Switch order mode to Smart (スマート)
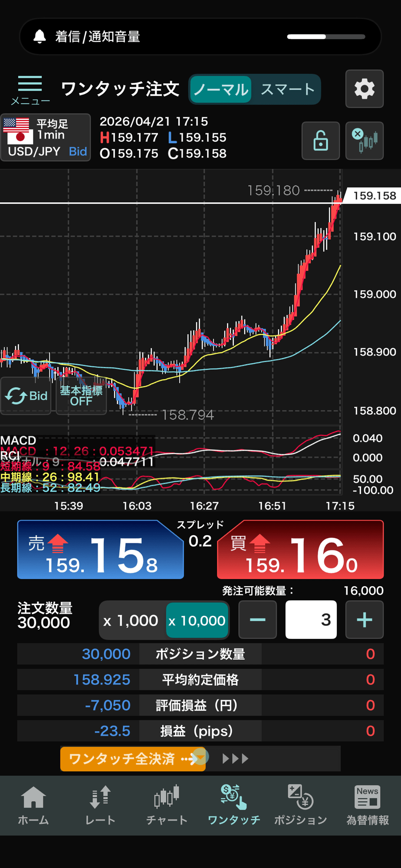Image resolution: width=401 pixels, height=868 pixels. 287,89
